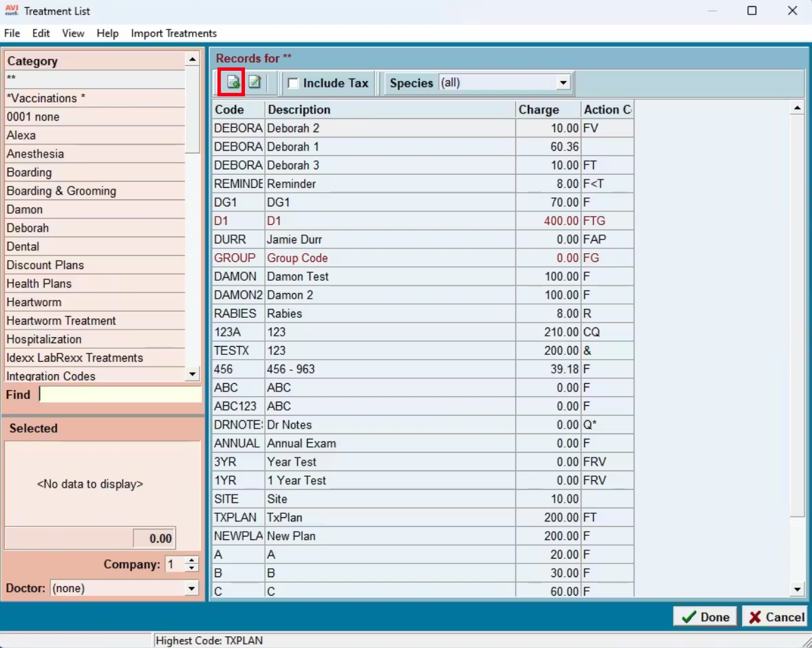Select the 1 Year Test treatment row
This screenshot has width=812, height=648.
click(423, 480)
